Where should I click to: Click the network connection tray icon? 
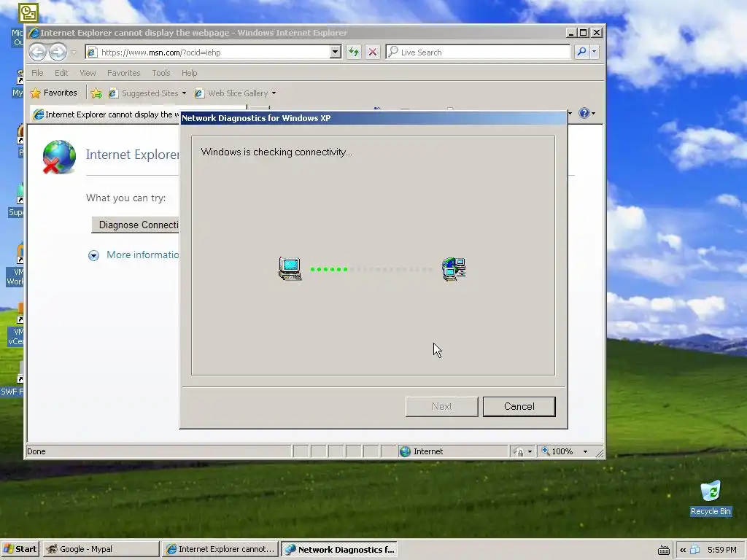pos(695,550)
